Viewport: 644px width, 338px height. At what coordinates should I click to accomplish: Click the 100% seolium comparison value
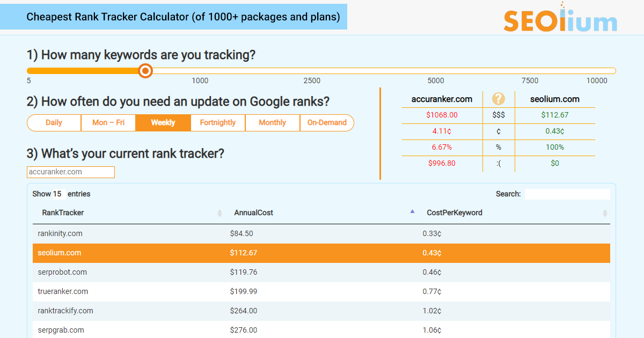pos(555,148)
